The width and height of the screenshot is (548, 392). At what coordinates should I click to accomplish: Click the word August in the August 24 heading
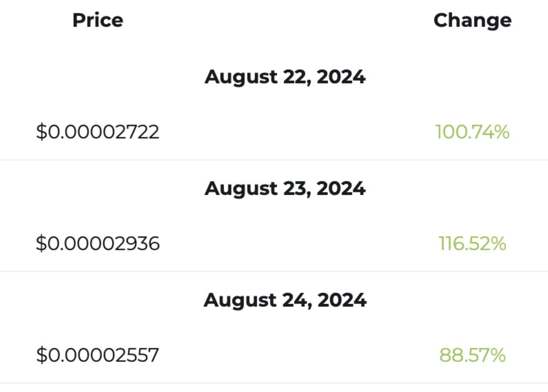click(x=240, y=301)
